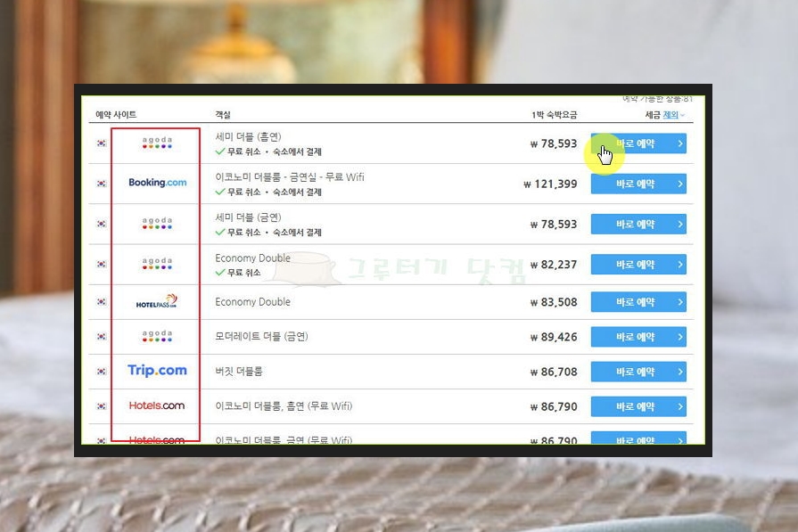Click the agoda logo in the 세미 더블 (흡연) row
Screen dimensions: 798x532
(x=157, y=143)
